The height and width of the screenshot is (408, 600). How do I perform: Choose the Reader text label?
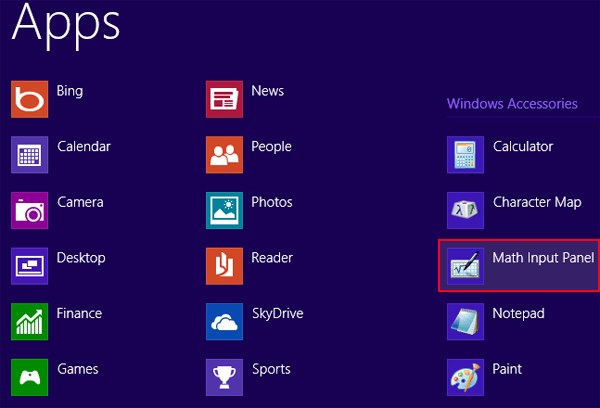[x=272, y=258]
